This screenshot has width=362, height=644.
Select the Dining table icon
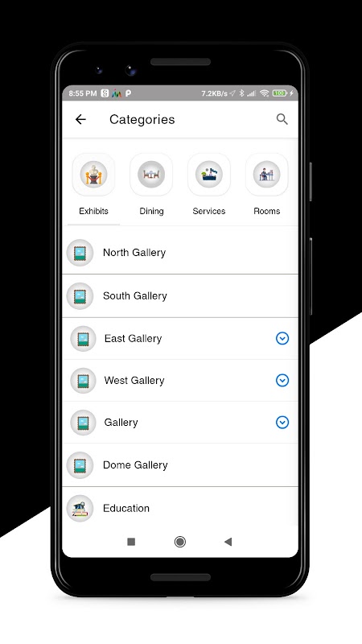point(151,175)
